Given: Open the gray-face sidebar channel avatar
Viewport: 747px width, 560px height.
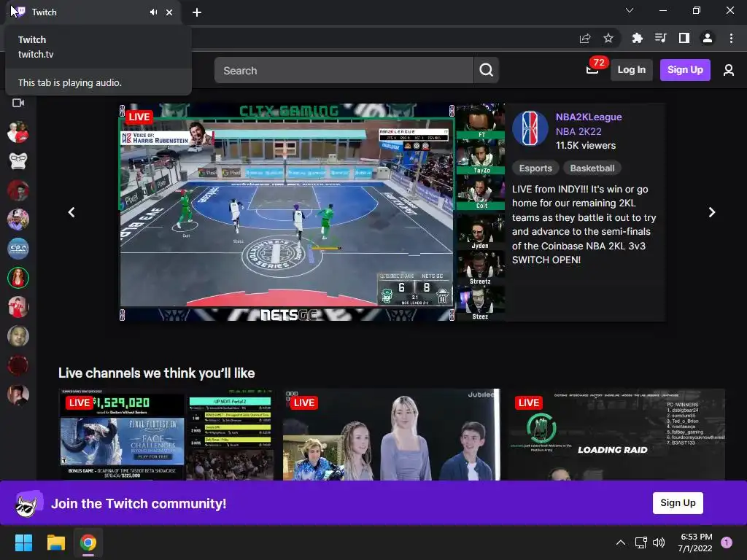Looking at the screenshot, I should 18,336.
